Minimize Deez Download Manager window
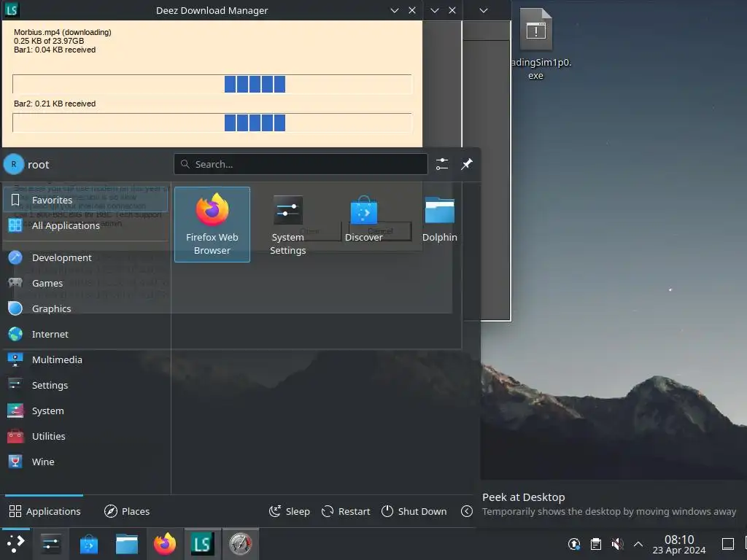The height and width of the screenshot is (560, 747). point(395,10)
